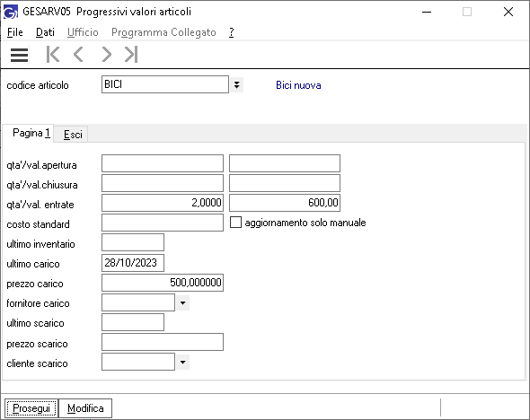
Task: Click the costo standard input field
Action: [163, 223]
